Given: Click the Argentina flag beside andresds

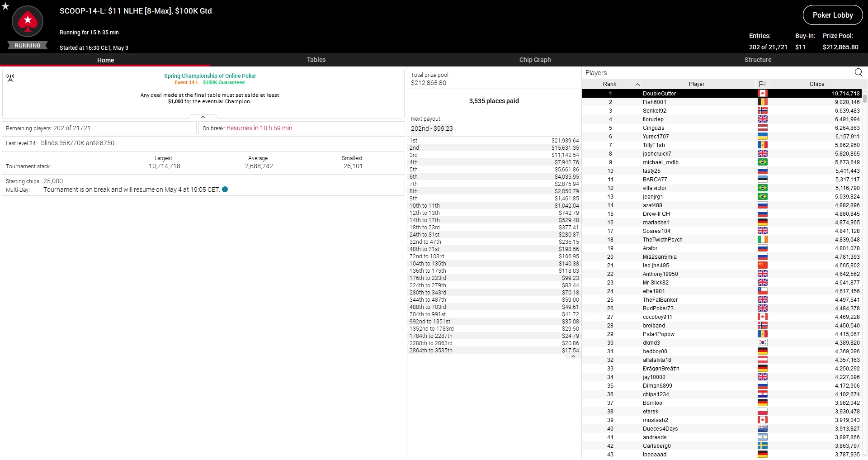Looking at the screenshot, I should click(x=763, y=437).
